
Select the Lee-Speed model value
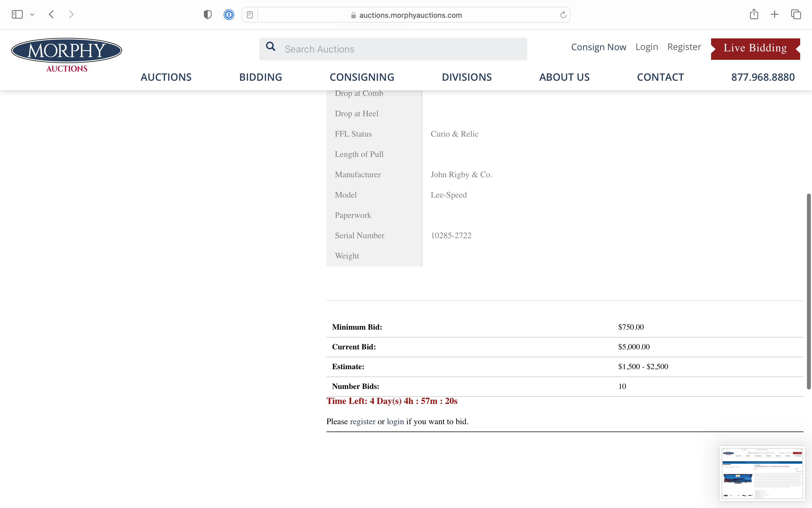pyautogui.click(x=449, y=195)
